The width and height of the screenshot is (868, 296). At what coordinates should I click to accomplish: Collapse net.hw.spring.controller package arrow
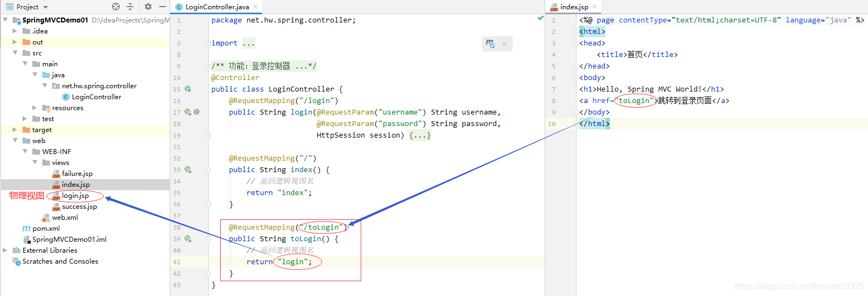pos(44,86)
